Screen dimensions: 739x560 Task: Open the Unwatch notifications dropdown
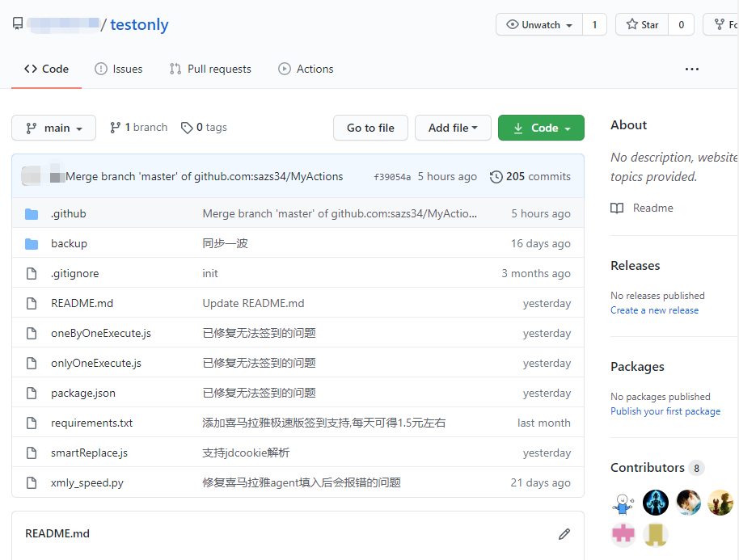[x=538, y=25]
